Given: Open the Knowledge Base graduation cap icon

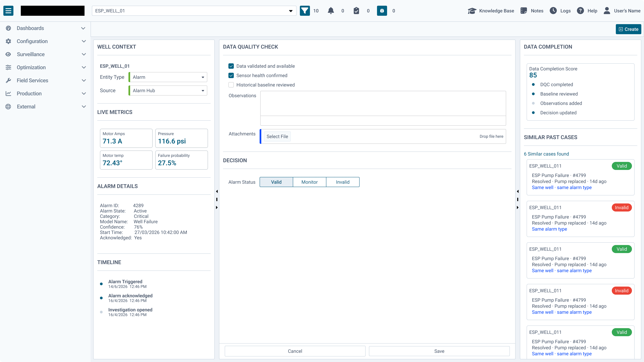Looking at the screenshot, I should [x=472, y=11].
